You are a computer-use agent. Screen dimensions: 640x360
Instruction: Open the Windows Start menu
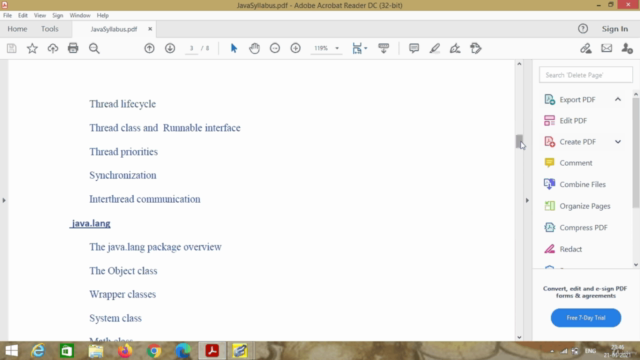tap(11, 351)
